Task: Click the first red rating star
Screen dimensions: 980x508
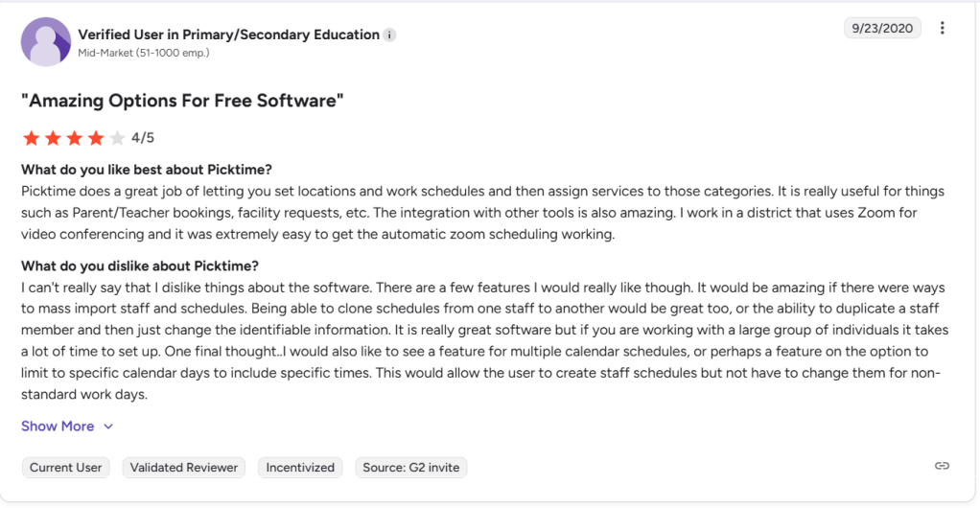Action: 31,138
